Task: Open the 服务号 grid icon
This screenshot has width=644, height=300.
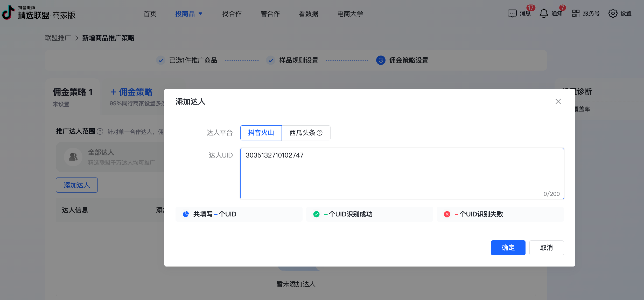Action: tap(576, 13)
